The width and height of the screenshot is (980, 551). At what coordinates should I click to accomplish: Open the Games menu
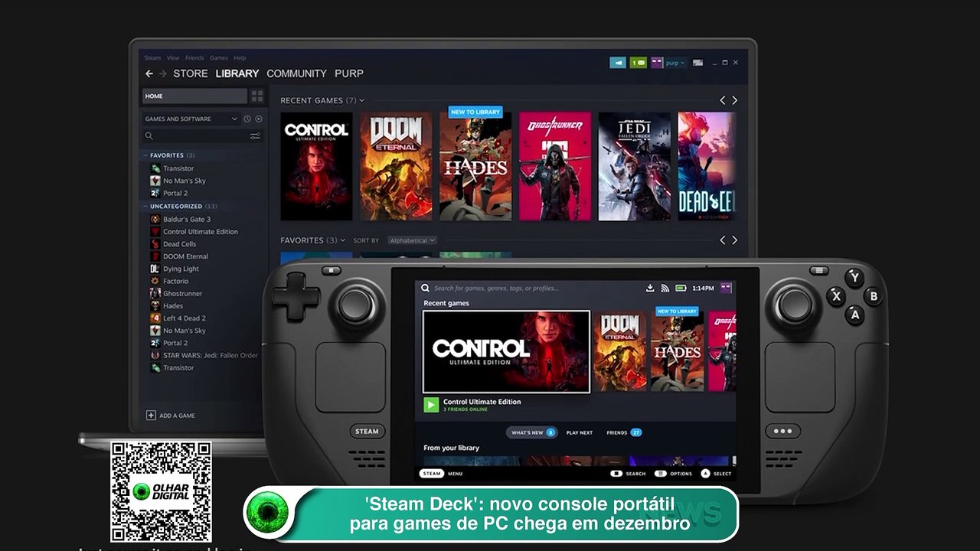pos(219,58)
